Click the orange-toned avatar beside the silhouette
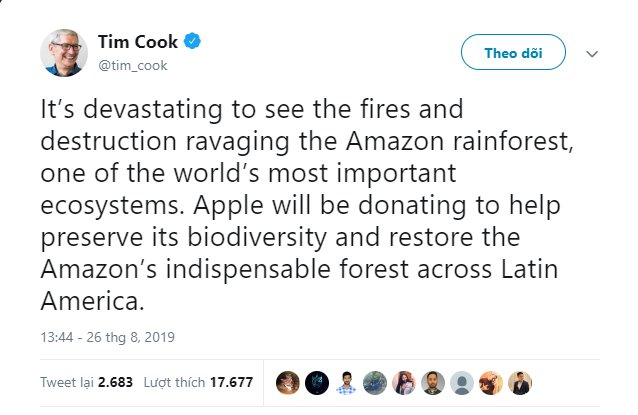Screen dimensions: 638x415 point(491,382)
